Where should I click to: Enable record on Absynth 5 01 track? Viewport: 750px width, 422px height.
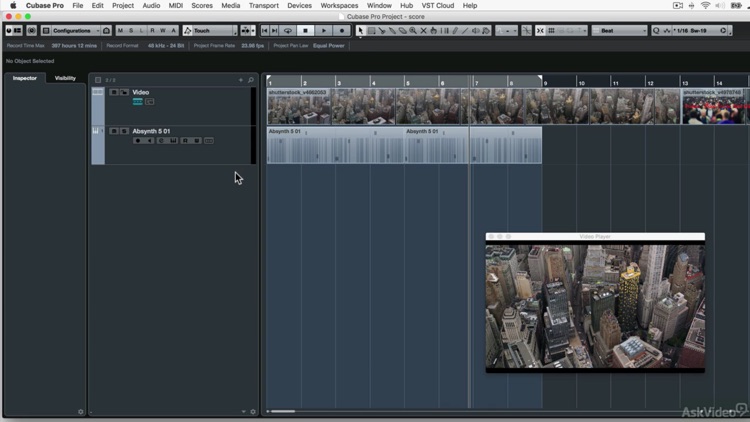pos(138,141)
